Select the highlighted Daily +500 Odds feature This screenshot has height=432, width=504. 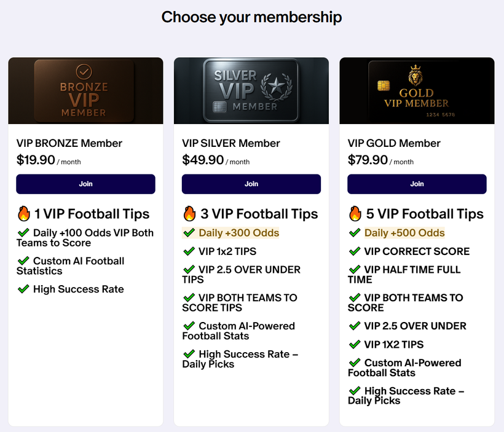click(x=400, y=232)
